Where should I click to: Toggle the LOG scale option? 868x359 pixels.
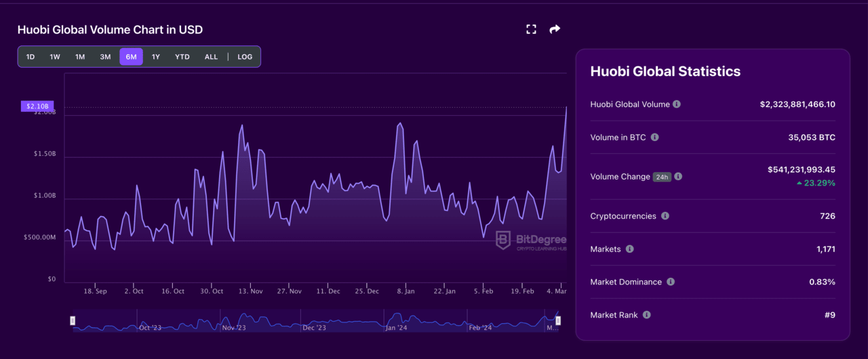245,57
